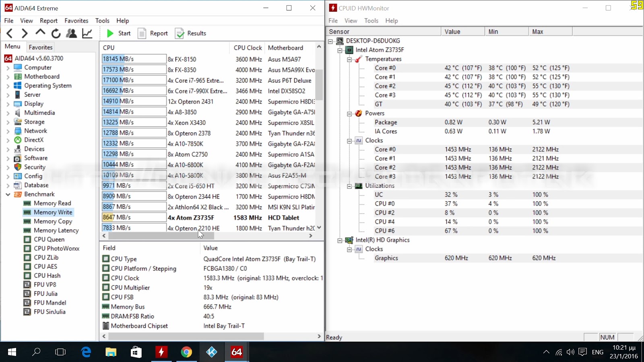Click the Intel(R) HD Graphics icon in HWMonitor
Image resolution: width=644 pixels, height=362 pixels.
(x=349, y=240)
